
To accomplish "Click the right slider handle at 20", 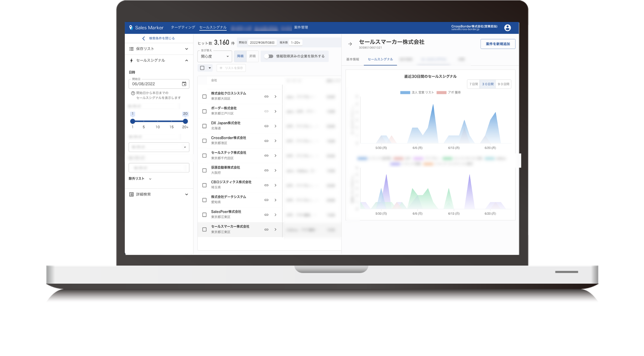I will click(x=185, y=121).
